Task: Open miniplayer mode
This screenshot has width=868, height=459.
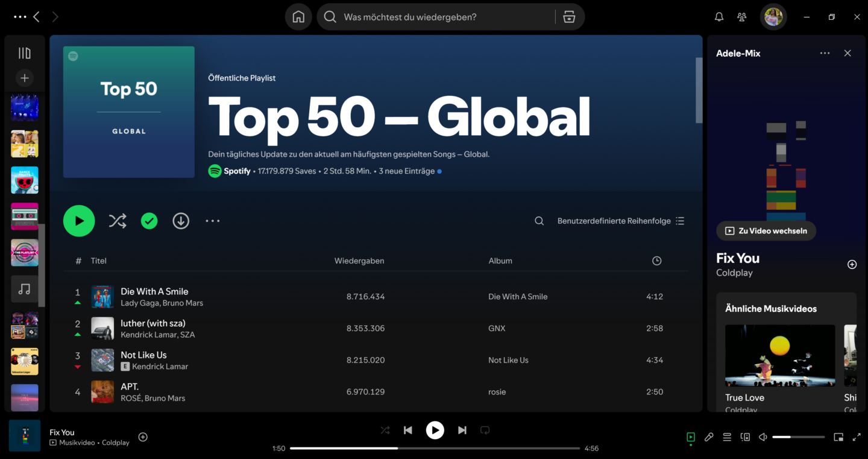Action: [x=838, y=437]
